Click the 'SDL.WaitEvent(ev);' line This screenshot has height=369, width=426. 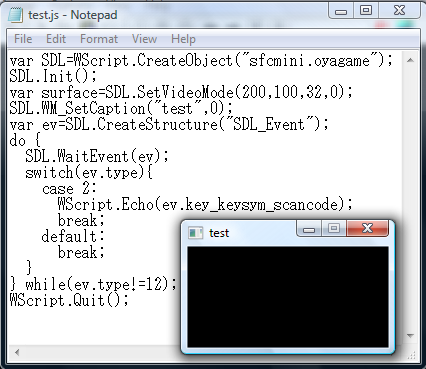pos(97,156)
